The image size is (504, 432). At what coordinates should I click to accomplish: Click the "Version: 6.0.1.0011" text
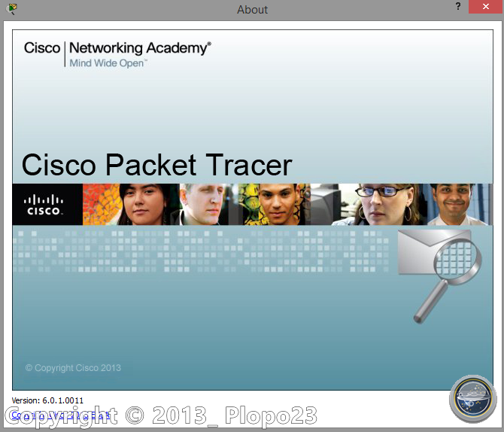47,400
